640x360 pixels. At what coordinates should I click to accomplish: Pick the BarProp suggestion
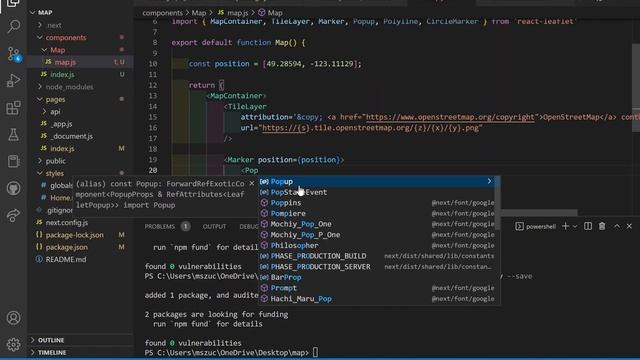(377, 278)
